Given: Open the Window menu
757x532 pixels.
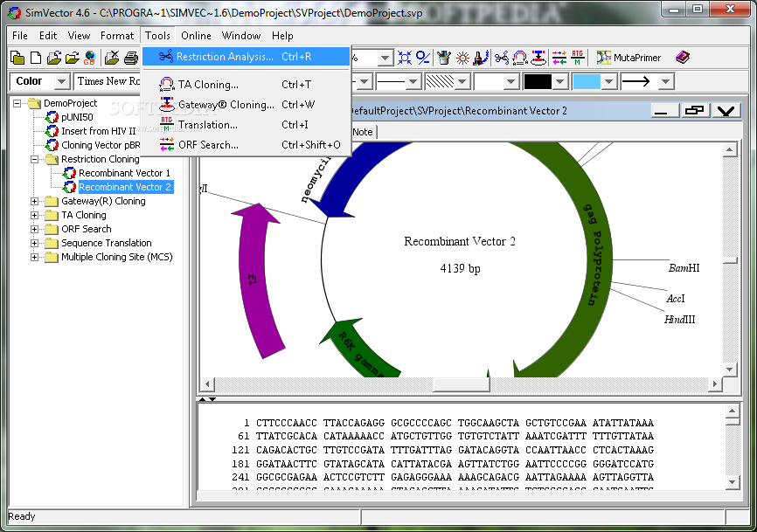Looking at the screenshot, I should pos(241,36).
